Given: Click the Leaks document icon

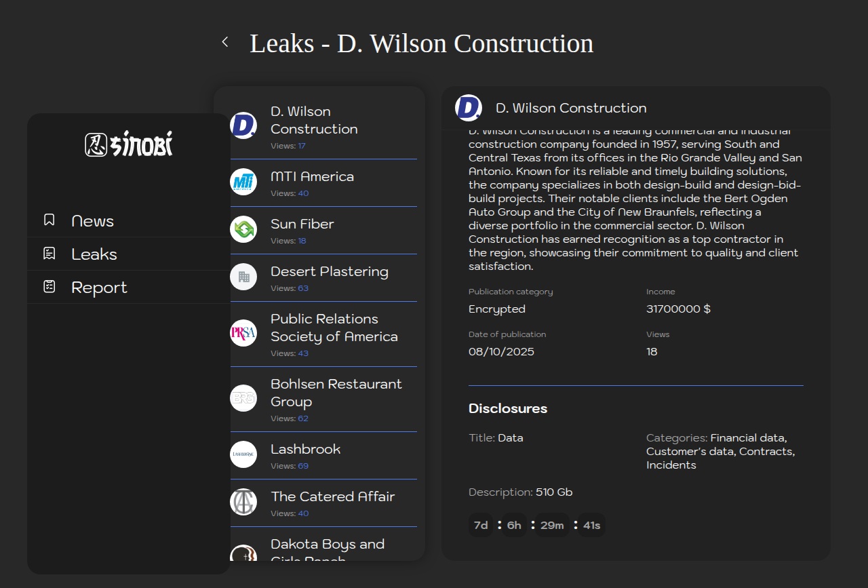Looking at the screenshot, I should click(49, 254).
